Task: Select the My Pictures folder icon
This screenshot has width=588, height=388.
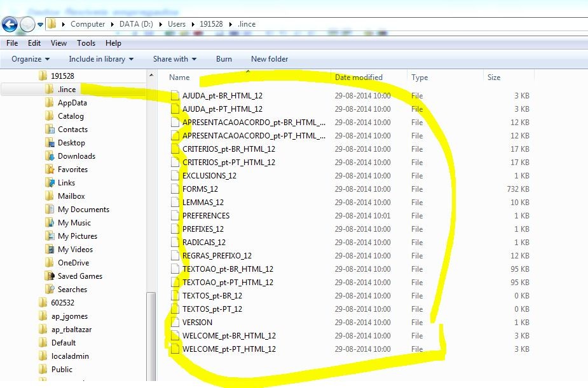Action: pyautogui.click(x=50, y=236)
